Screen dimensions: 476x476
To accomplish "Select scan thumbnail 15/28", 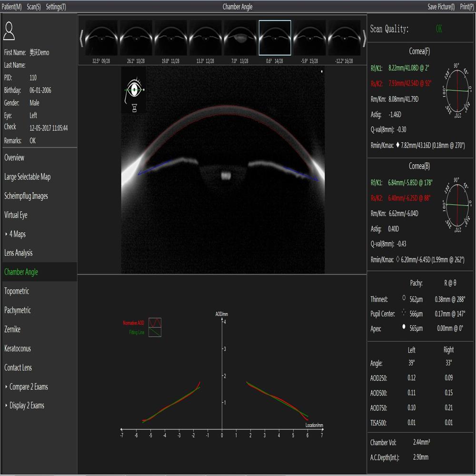I will (x=309, y=38).
